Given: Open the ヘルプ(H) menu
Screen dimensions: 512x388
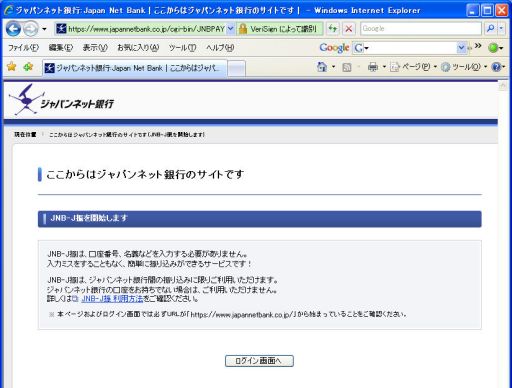Looking at the screenshot, I should (x=220, y=48).
